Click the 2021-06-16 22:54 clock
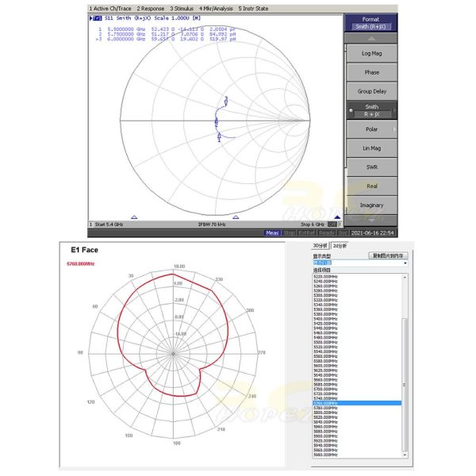This screenshot has width=476, height=476. 372,232
